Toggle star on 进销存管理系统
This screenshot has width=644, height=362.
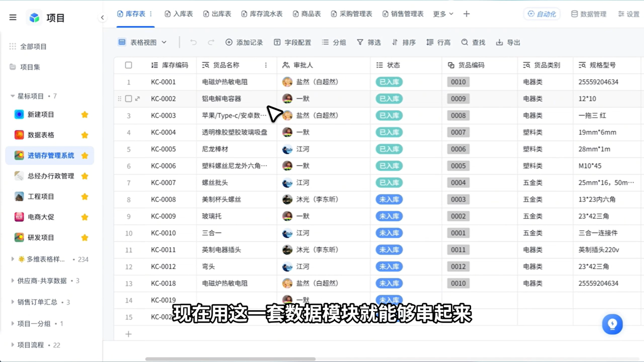tap(85, 156)
